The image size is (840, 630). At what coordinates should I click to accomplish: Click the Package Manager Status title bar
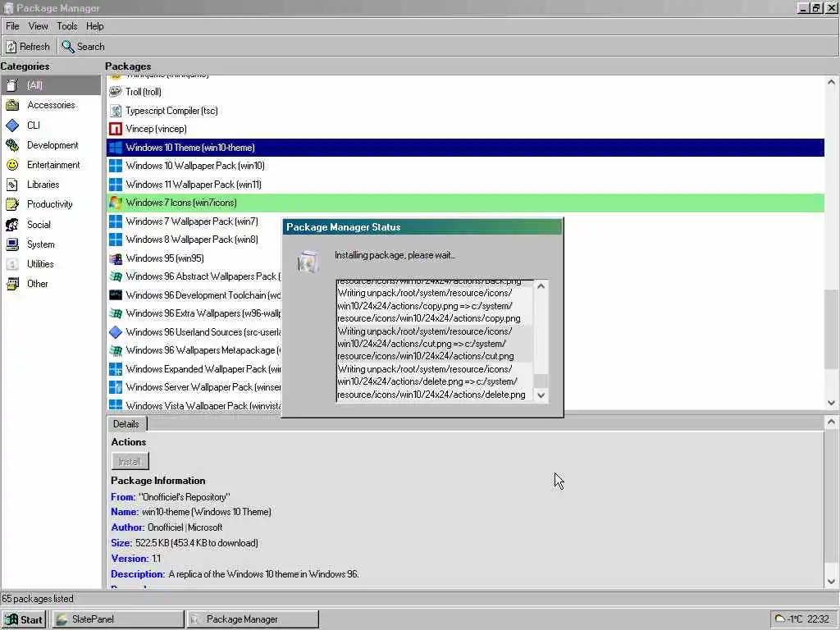point(423,227)
